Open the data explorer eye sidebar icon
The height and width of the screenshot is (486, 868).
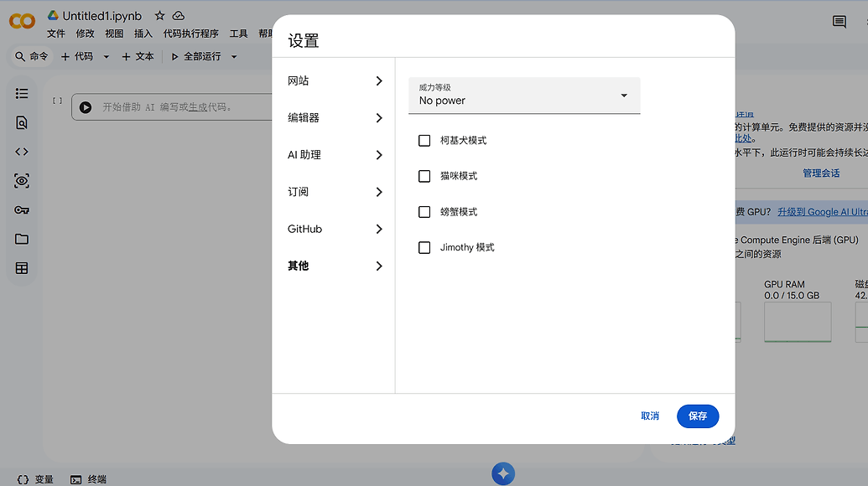(22, 181)
